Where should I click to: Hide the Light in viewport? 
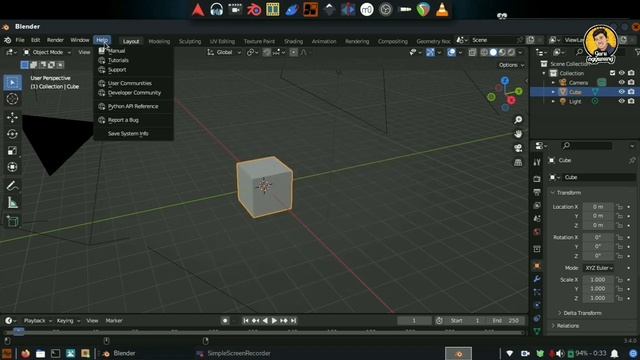622,101
